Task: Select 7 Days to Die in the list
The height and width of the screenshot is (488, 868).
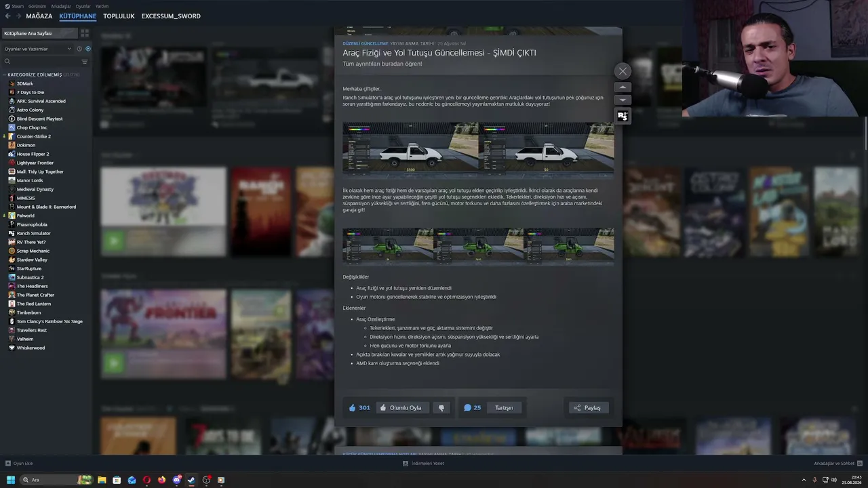Action: pos(31,92)
